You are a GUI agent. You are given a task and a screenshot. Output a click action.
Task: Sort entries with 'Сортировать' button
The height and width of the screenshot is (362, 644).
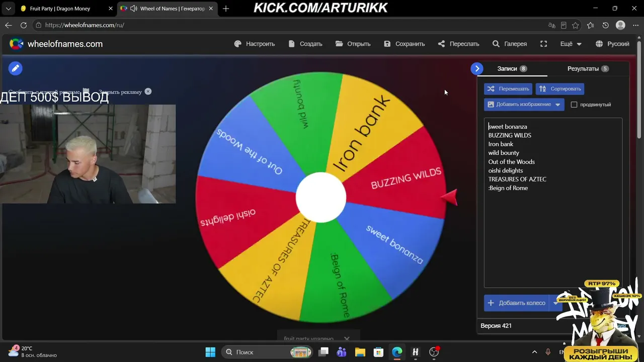(560, 89)
